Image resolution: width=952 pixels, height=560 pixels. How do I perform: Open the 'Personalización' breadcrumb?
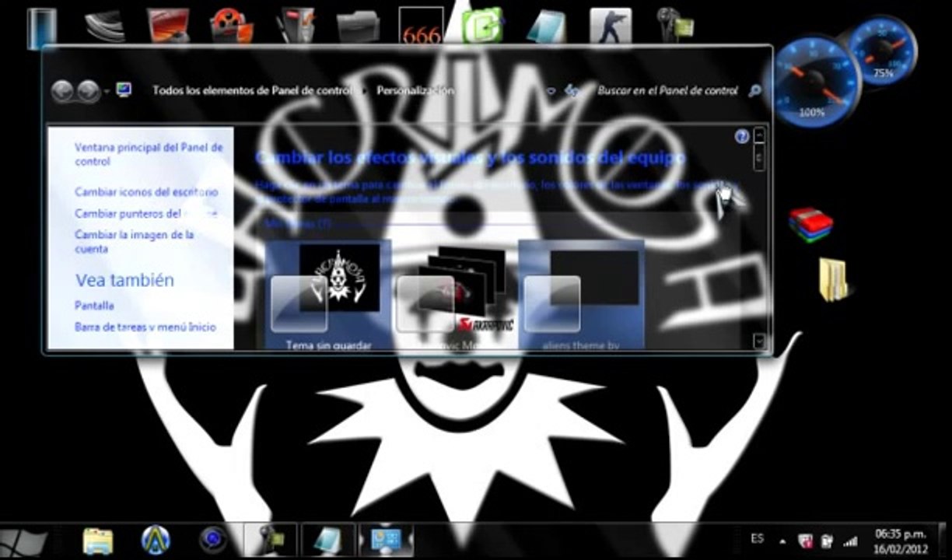(x=415, y=90)
